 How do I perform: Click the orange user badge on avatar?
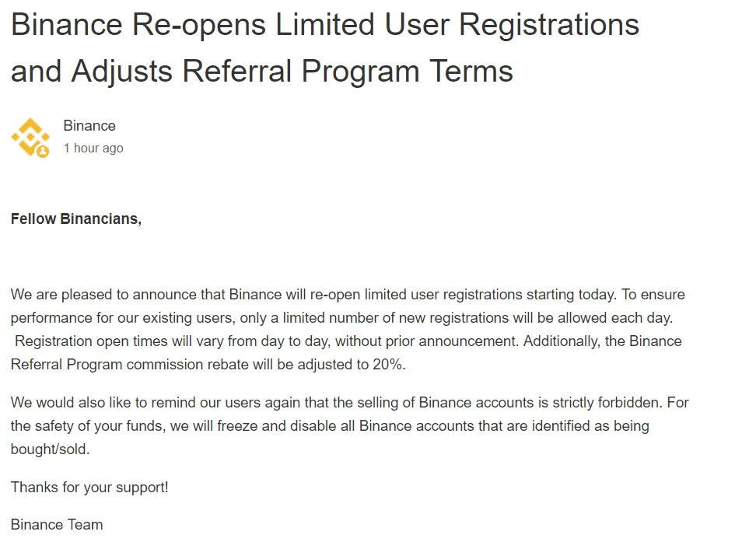(x=43, y=152)
